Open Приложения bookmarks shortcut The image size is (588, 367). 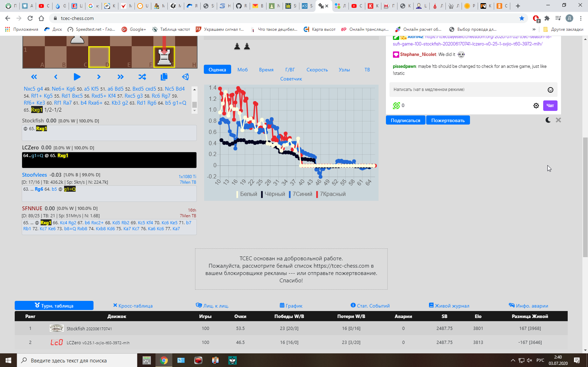coord(22,29)
